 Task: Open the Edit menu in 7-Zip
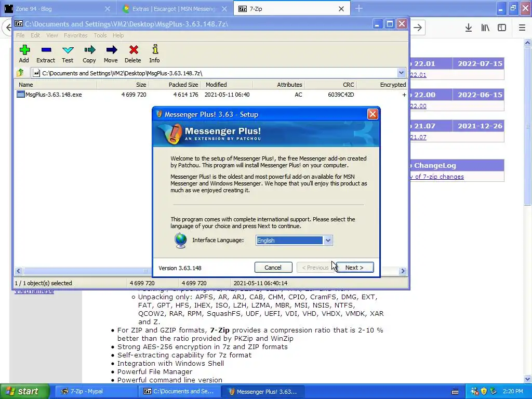click(x=35, y=35)
